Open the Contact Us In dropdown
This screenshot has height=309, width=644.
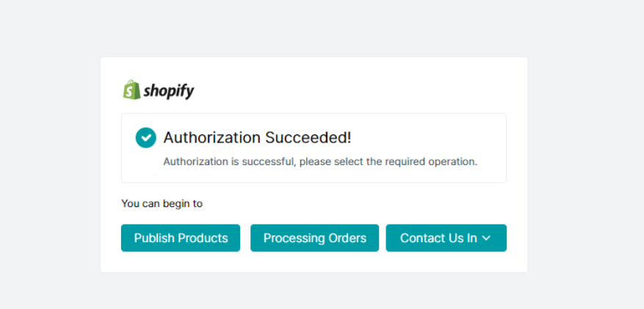(446, 238)
